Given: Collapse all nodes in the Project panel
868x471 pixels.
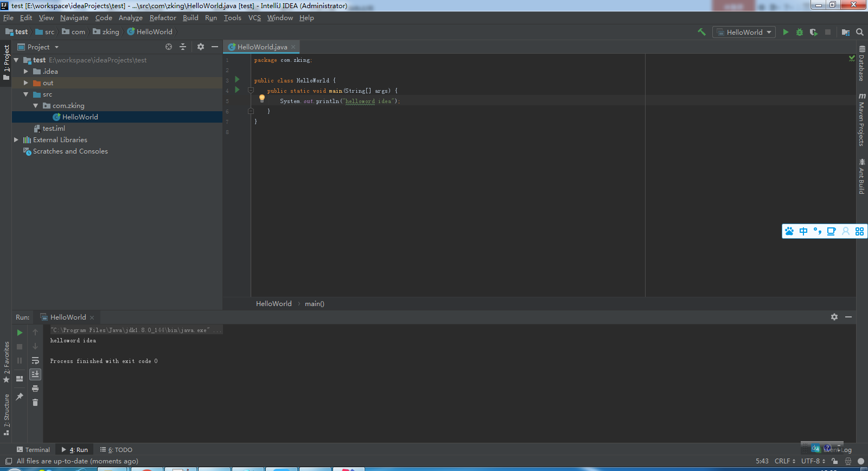Looking at the screenshot, I should pos(183,47).
